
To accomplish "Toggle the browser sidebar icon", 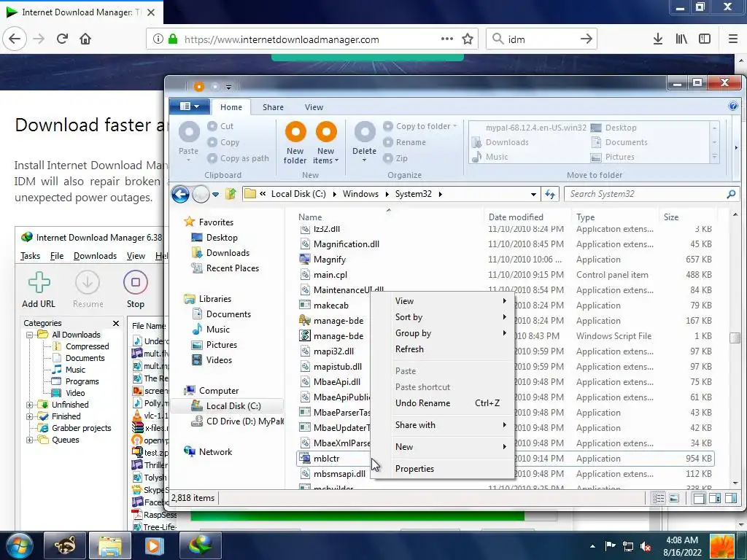I will tap(705, 39).
